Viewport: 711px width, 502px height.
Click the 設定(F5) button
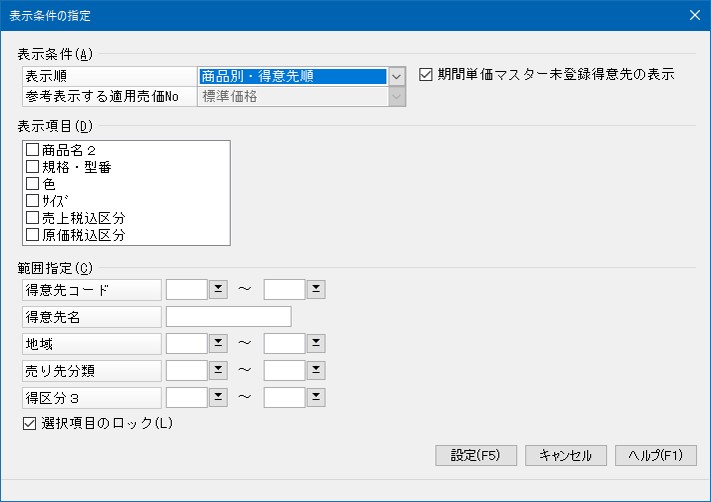tap(476, 455)
